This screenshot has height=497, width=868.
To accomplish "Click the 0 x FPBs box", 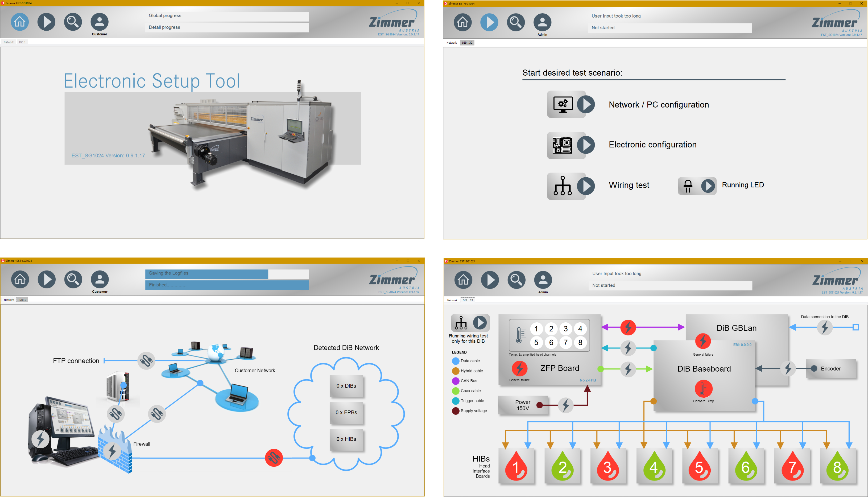I will click(346, 413).
